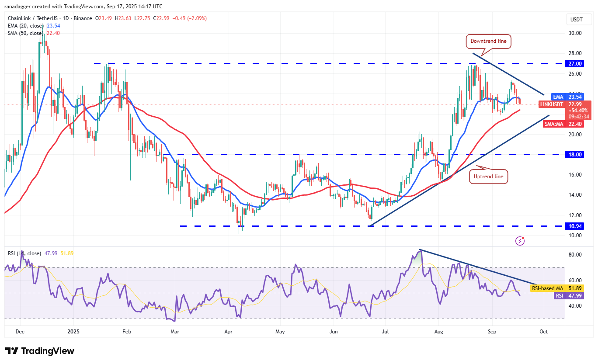
Task: Open EMA (20, close) indicator settings
Action: [24, 26]
